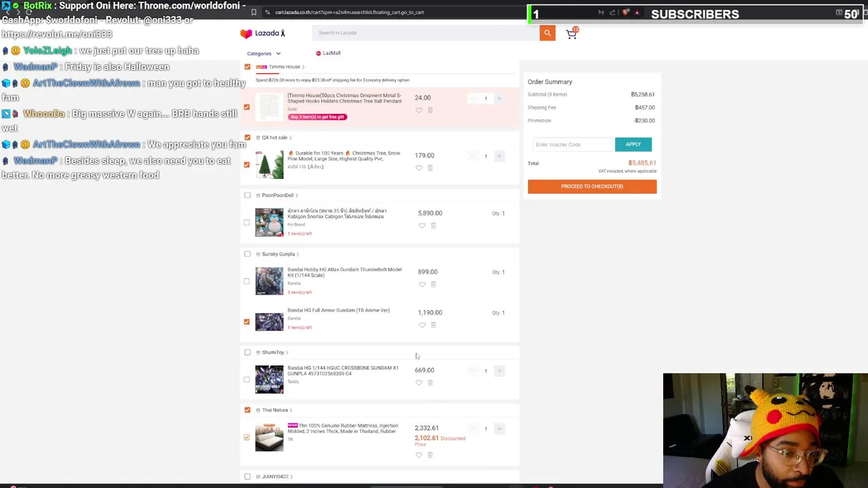The height and width of the screenshot is (488, 868).
Task: Open JIANYI0422 store chevron
Action: pyautogui.click(x=292, y=476)
